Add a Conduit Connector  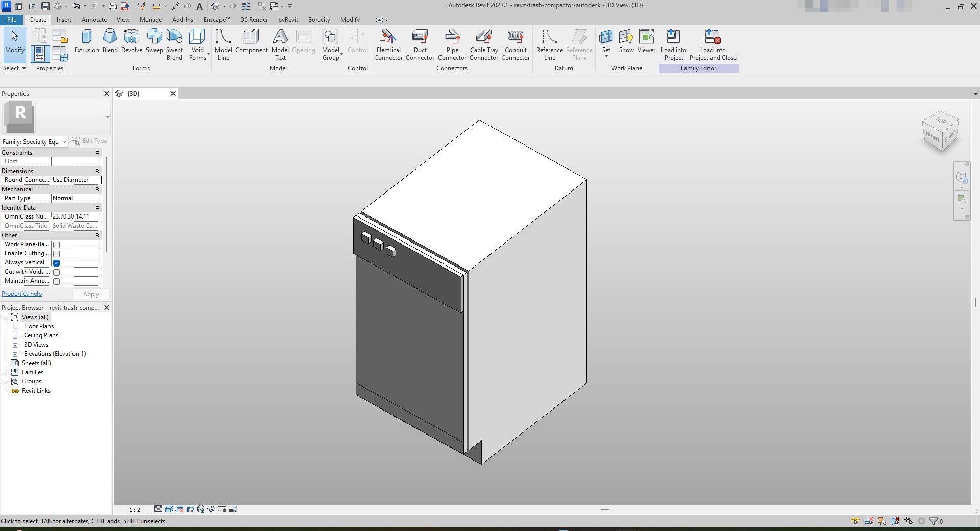coord(516,44)
